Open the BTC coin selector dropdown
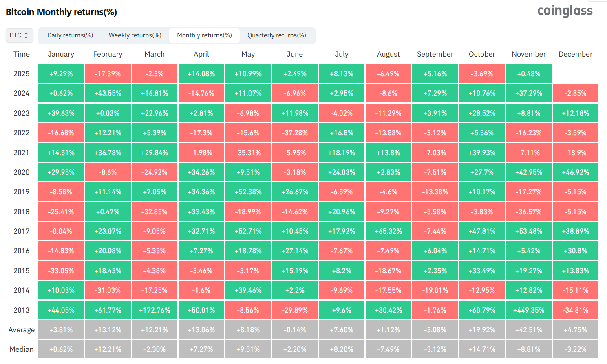The image size is (607, 364). coord(19,35)
